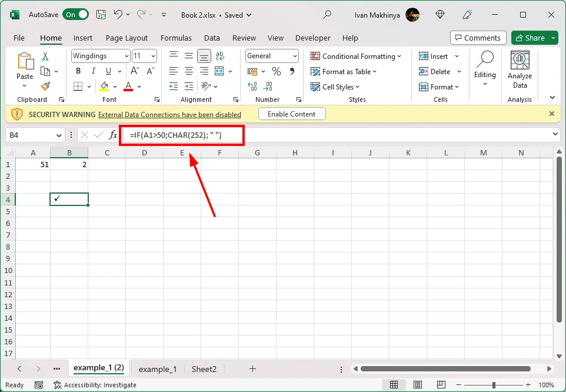Image resolution: width=566 pixels, height=392 pixels.
Task: Click the Copy icon
Action: click(x=45, y=71)
